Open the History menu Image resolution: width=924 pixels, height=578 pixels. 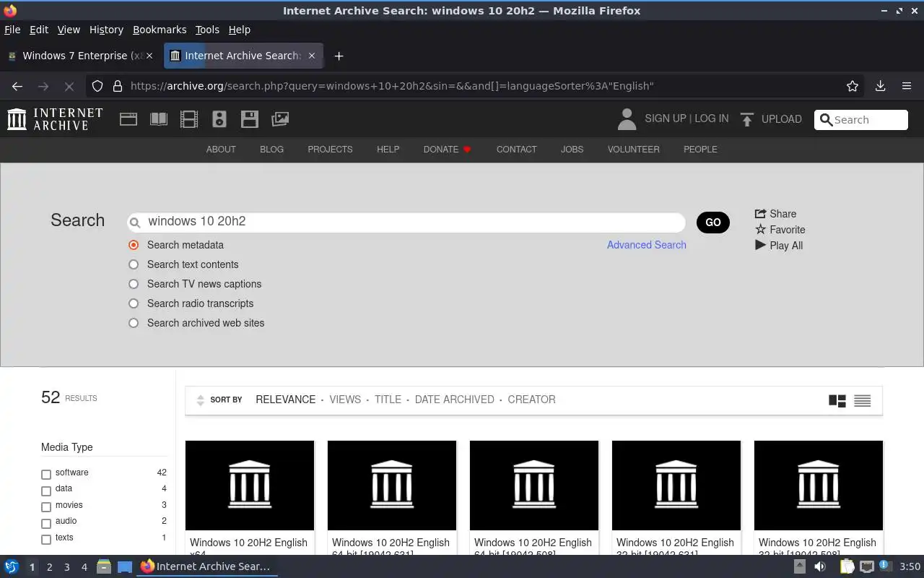tap(106, 30)
